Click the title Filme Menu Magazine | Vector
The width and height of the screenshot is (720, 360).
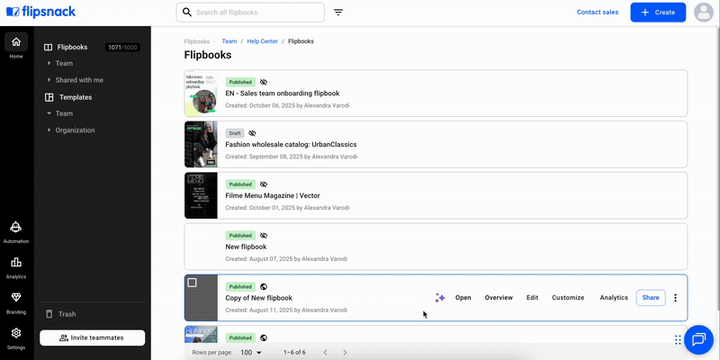click(272, 196)
